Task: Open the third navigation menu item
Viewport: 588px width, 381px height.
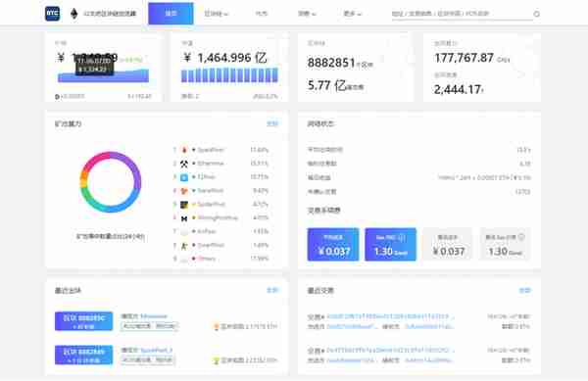Action: pos(262,14)
